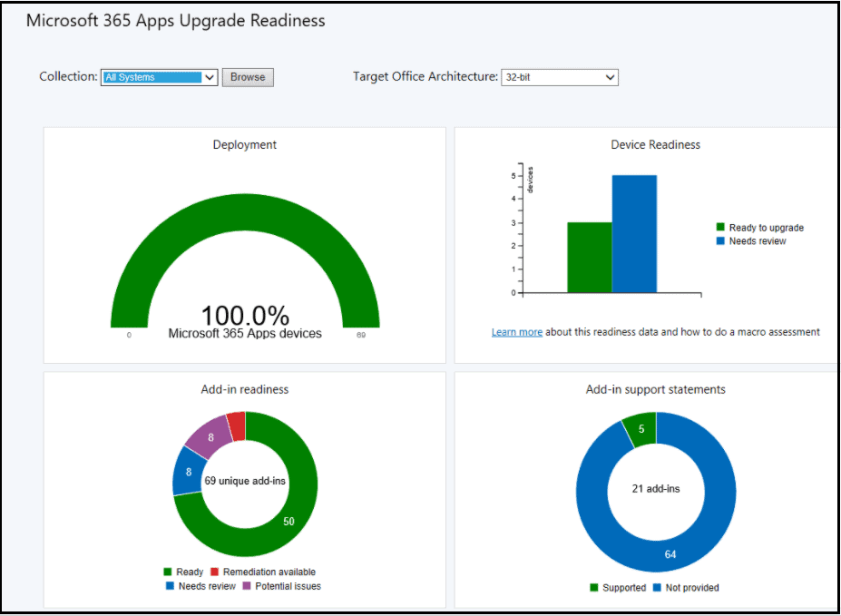Open the Learn more link
The width and height of the screenshot is (841, 616).
click(516, 332)
